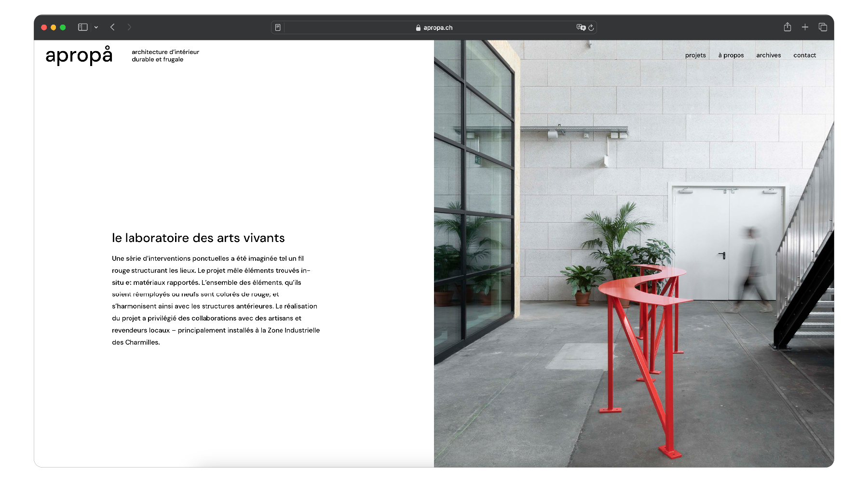
Task: Click the apropa.ch address field
Action: [434, 27]
